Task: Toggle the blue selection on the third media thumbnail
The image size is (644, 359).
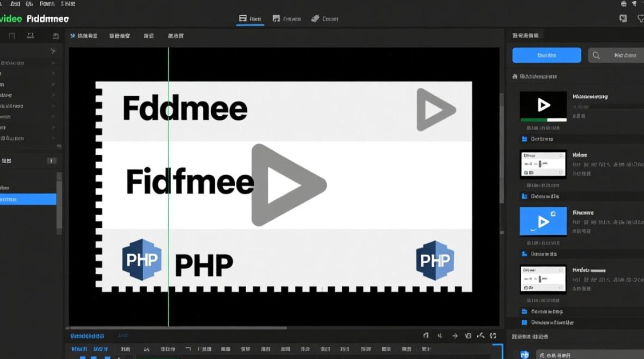Action: pos(543,221)
